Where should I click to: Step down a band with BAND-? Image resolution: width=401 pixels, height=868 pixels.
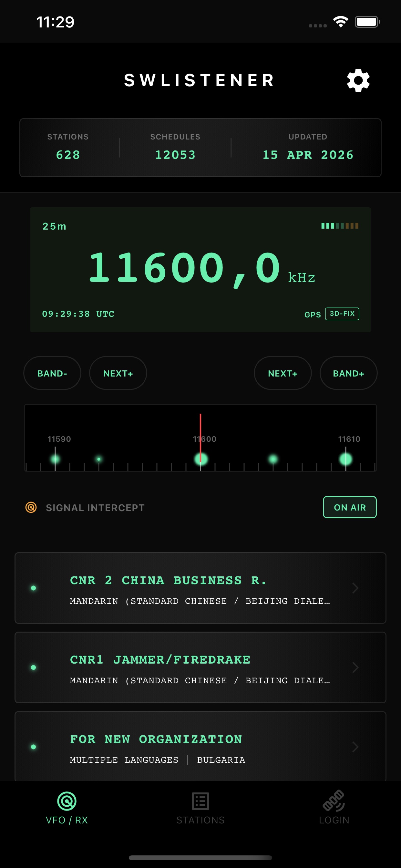[x=52, y=373]
